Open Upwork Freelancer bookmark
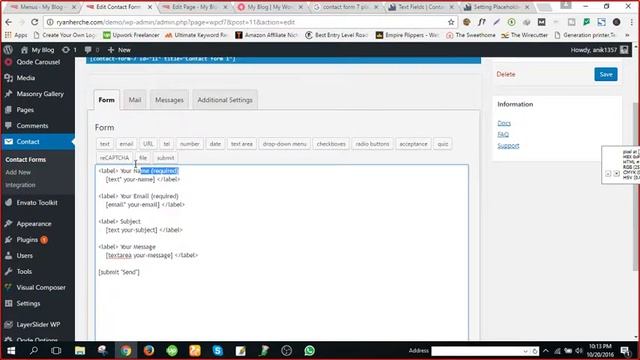This screenshot has width=640, height=360. coord(131,35)
